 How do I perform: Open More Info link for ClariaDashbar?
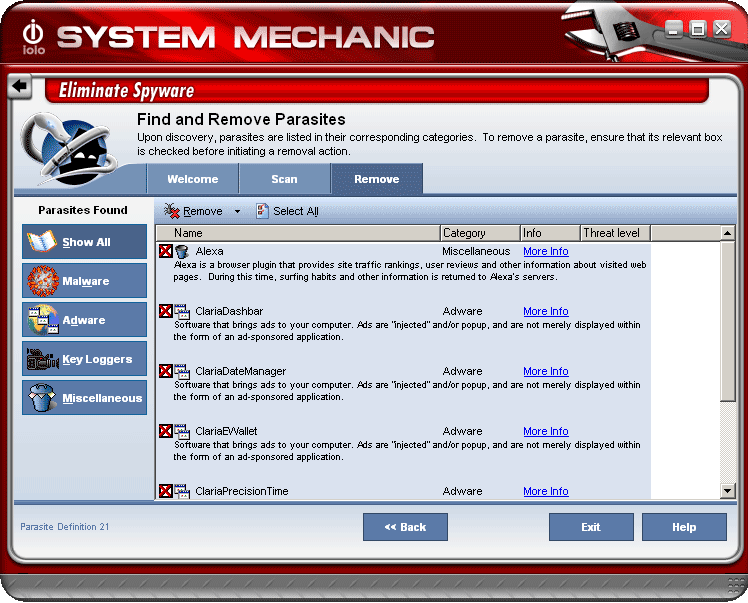tap(546, 312)
